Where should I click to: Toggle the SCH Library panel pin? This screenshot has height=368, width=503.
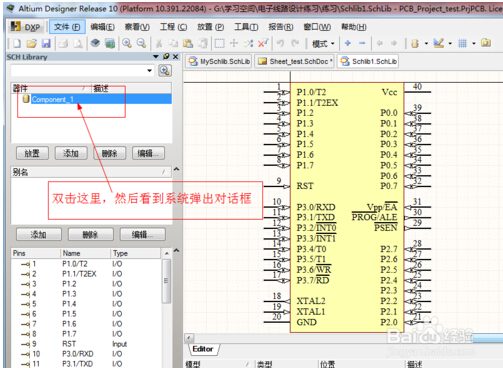coord(166,57)
